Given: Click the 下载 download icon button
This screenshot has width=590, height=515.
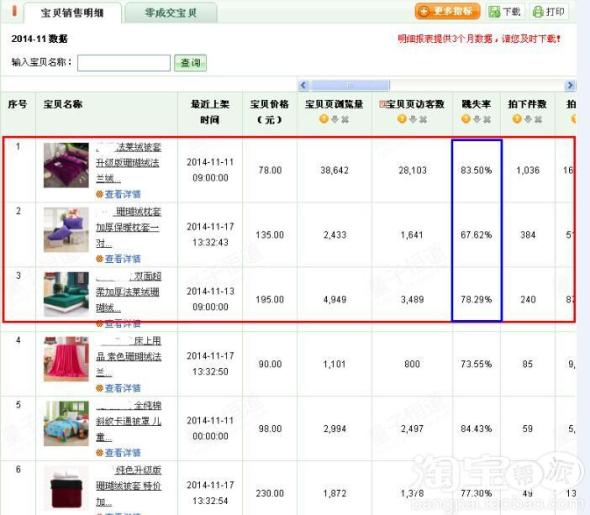Looking at the screenshot, I should click(x=505, y=12).
